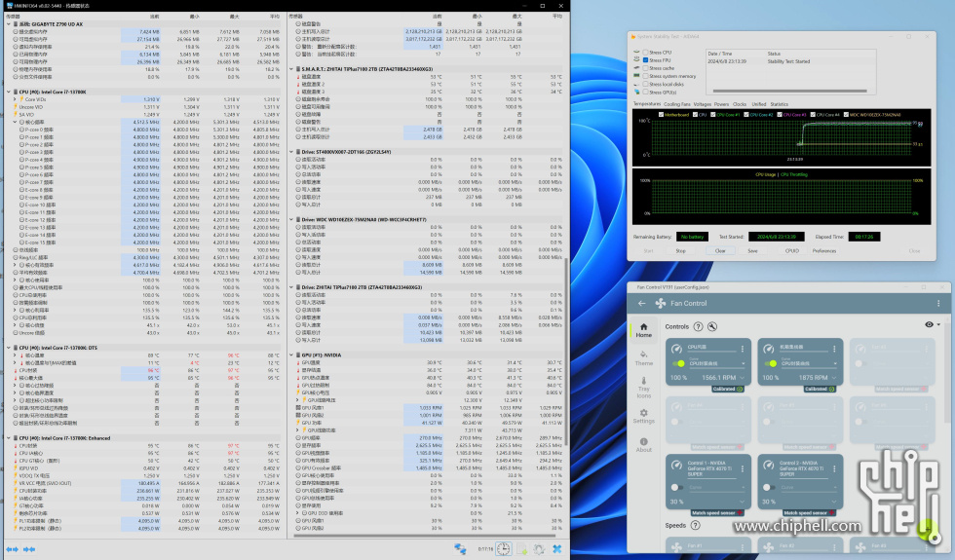Switch to Voltages tab in AIDA64
The width and height of the screenshot is (955, 560).
[x=703, y=104]
